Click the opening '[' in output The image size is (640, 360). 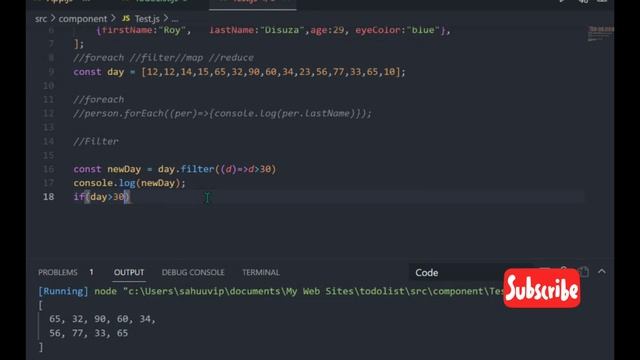pos(40,305)
